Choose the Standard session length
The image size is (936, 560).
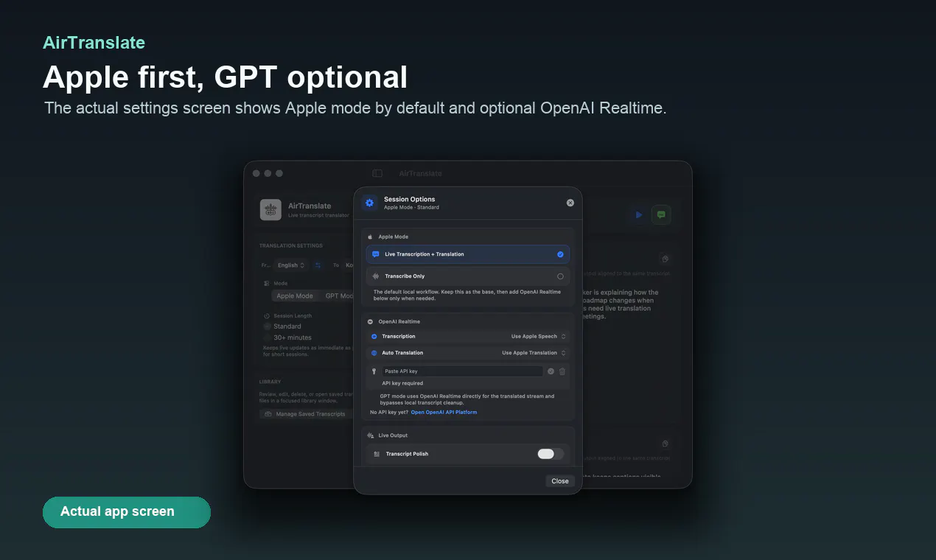click(x=284, y=326)
